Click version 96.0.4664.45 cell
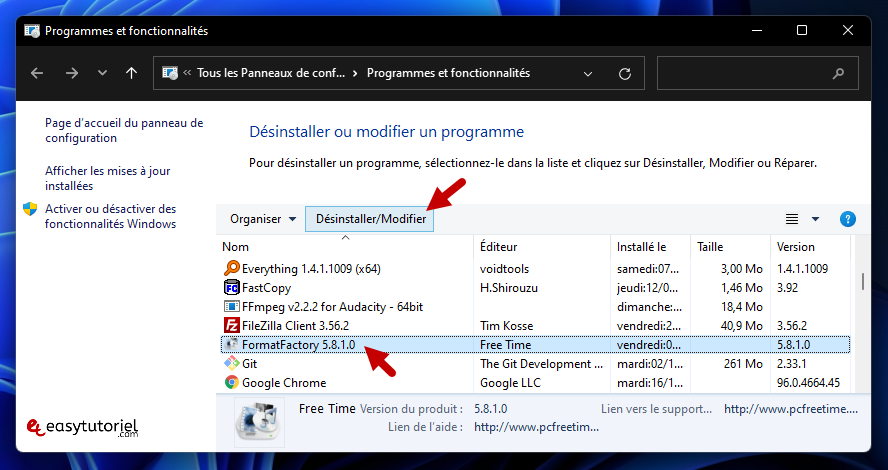888x470 pixels. point(808,383)
